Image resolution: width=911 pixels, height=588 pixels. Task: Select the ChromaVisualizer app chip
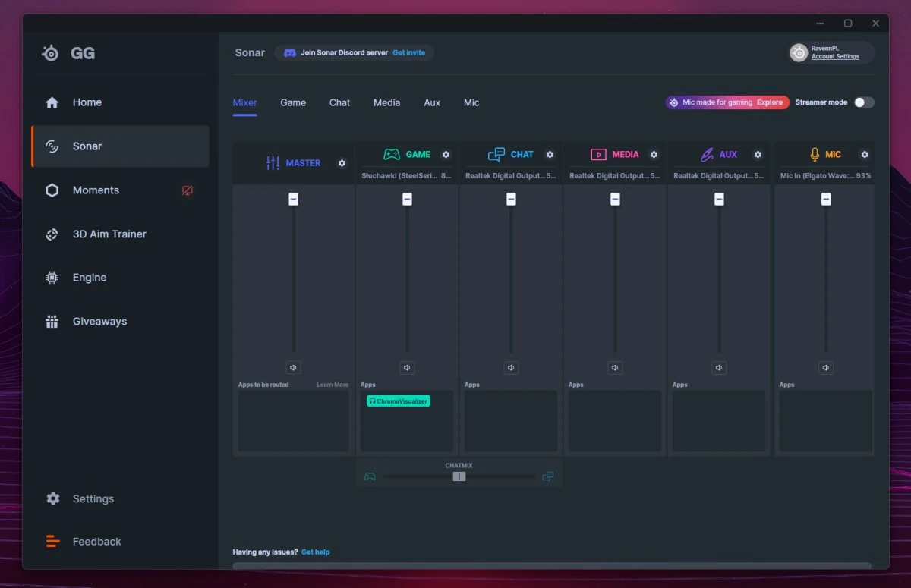(x=399, y=401)
